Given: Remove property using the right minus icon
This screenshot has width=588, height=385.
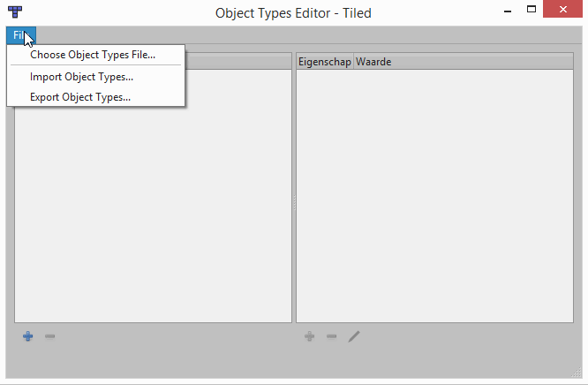Looking at the screenshot, I should (331, 336).
